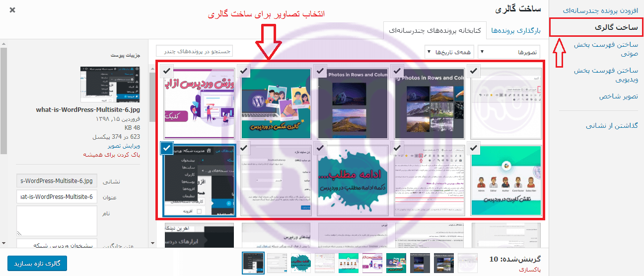
Task: Click the purple tutorial mini thumbnail in the bottom selection strip
Action: pyautogui.click(x=372, y=263)
